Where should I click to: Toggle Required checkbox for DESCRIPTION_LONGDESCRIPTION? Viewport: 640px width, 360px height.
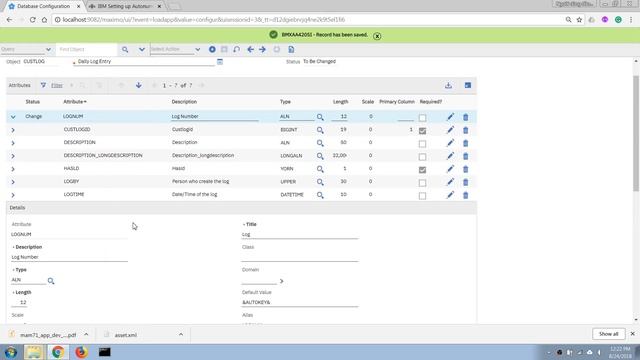pos(422,157)
